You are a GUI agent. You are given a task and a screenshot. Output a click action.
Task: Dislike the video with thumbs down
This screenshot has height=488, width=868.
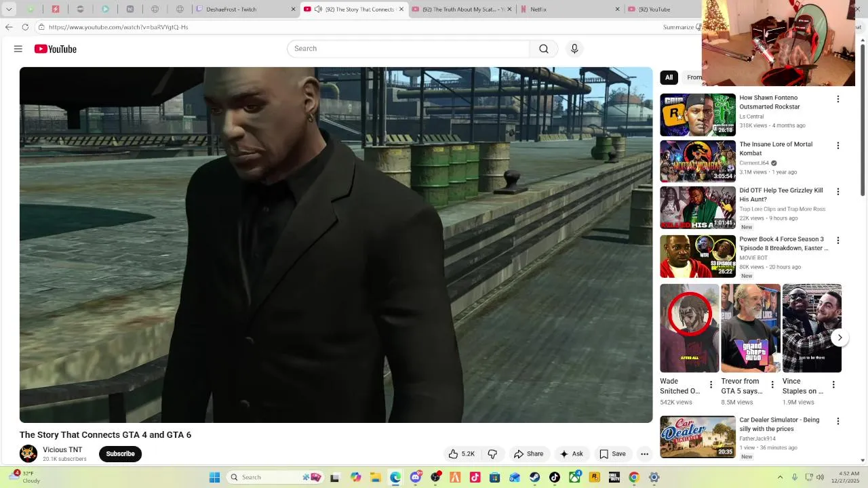pyautogui.click(x=493, y=454)
